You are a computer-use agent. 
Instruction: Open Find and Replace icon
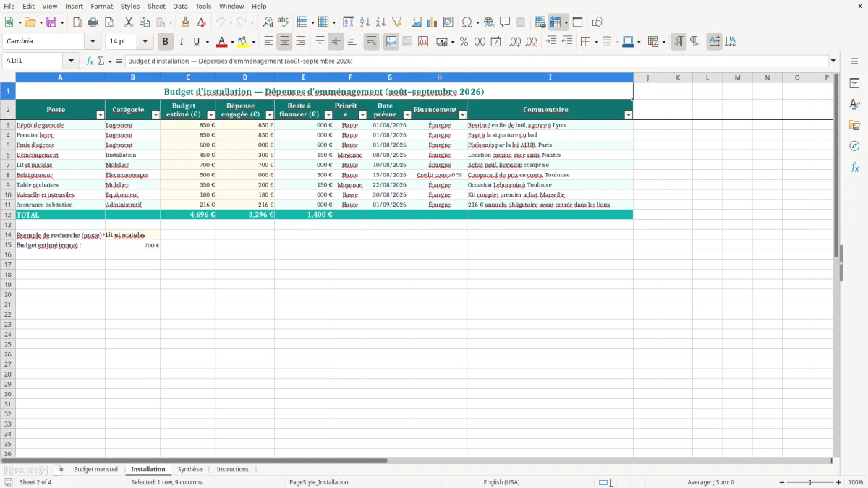click(267, 22)
